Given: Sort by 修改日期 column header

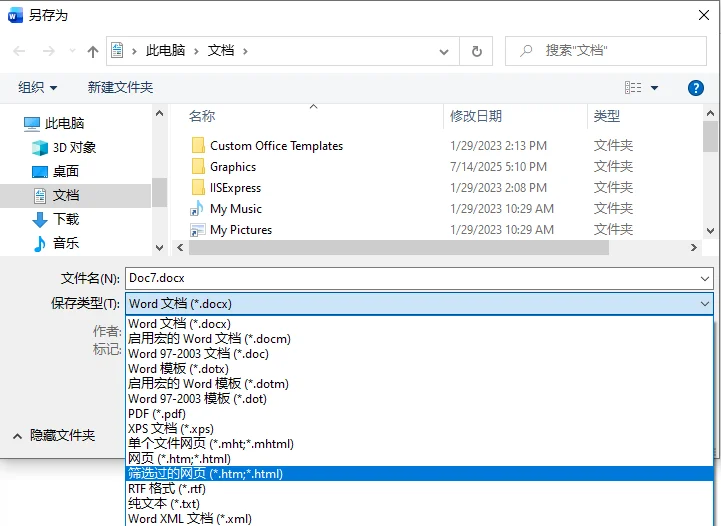Looking at the screenshot, I should tap(476, 116).
